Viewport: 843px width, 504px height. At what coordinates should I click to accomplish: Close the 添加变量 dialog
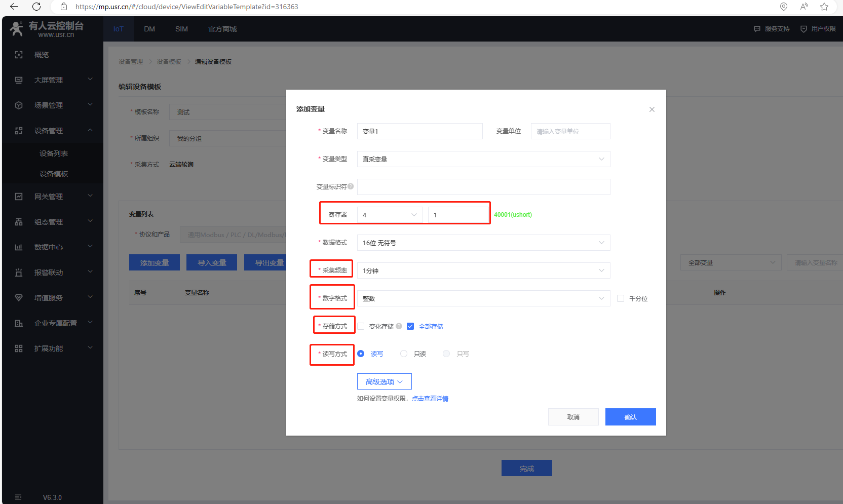652,109
